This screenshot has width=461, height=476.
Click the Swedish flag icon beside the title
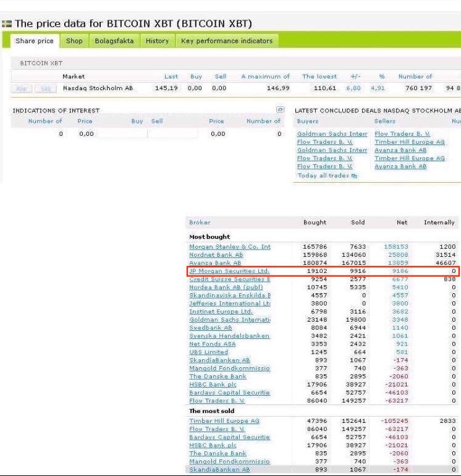coord(7,23)
